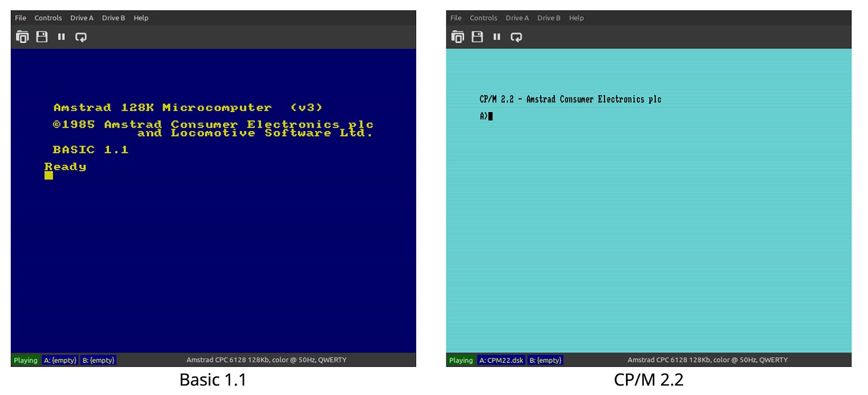Click B: {empty} drive indicator in CP/M window

pyautogui.click(x=545, y=360)
